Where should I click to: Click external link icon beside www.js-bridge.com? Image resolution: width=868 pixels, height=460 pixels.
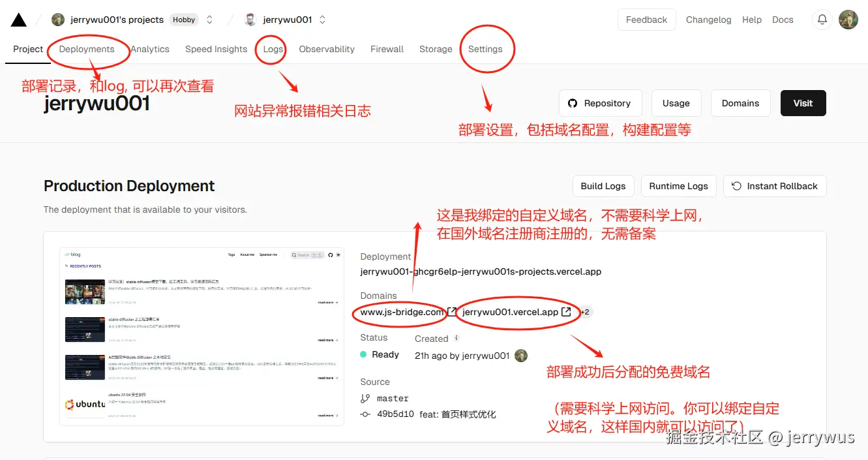pos(452,312)
